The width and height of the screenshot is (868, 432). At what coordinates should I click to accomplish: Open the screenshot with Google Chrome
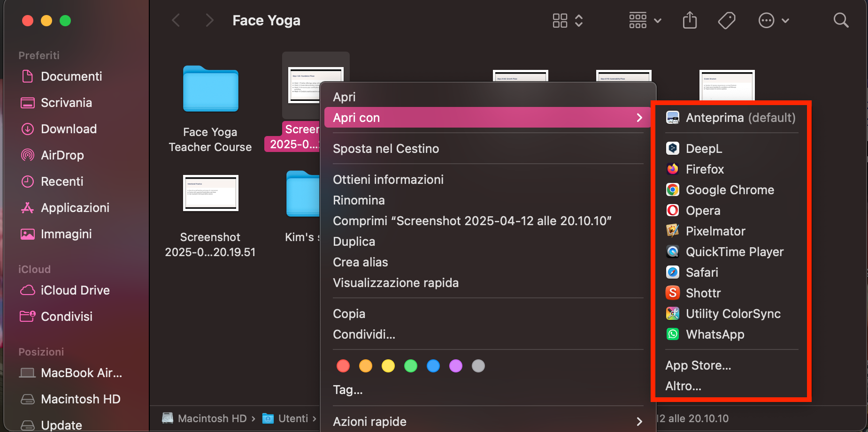[x=730, y=189]
